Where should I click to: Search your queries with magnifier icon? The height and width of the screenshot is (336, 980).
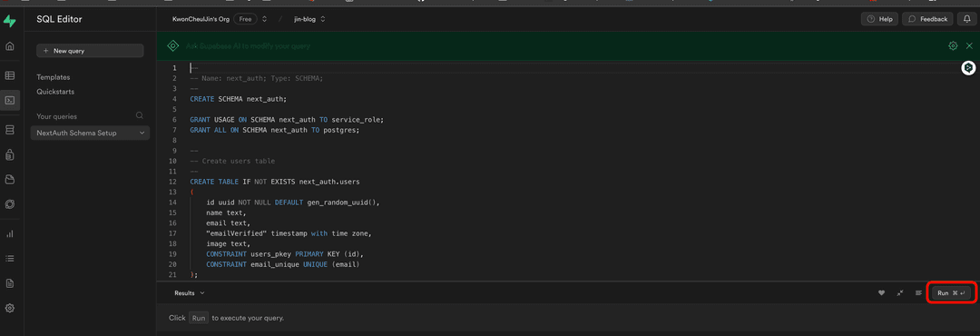click(140, 115)
